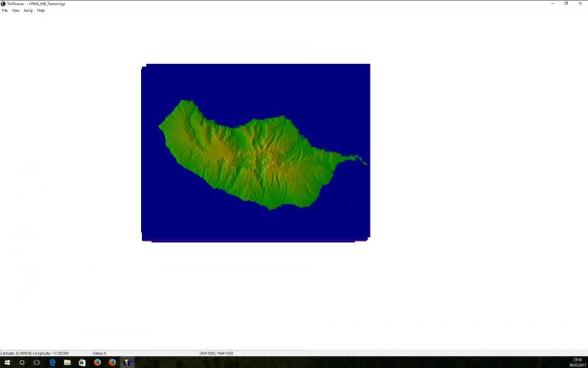The image size is (588, 368).
Task: Open Task View from the taskbar
Action: pyautogui.click(x=37, y=362)
